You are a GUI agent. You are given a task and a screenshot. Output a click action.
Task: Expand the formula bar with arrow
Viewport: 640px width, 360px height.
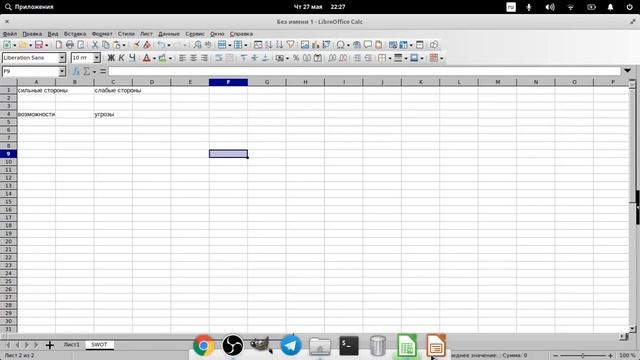627,71
